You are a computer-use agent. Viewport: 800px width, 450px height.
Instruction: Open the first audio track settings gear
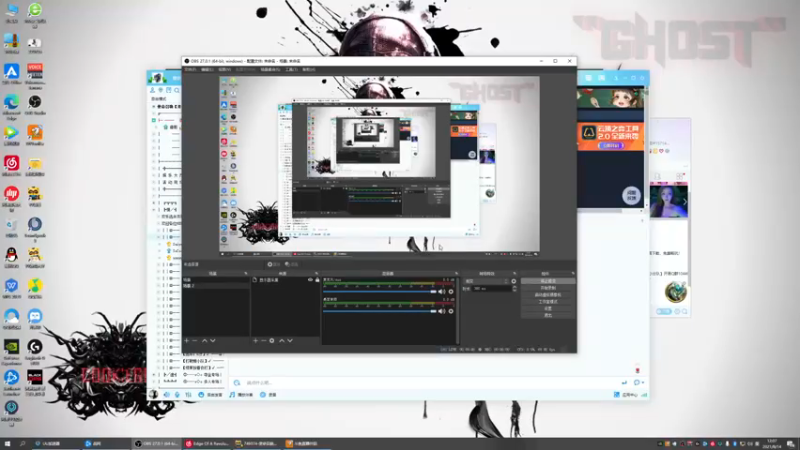point(451,291)
